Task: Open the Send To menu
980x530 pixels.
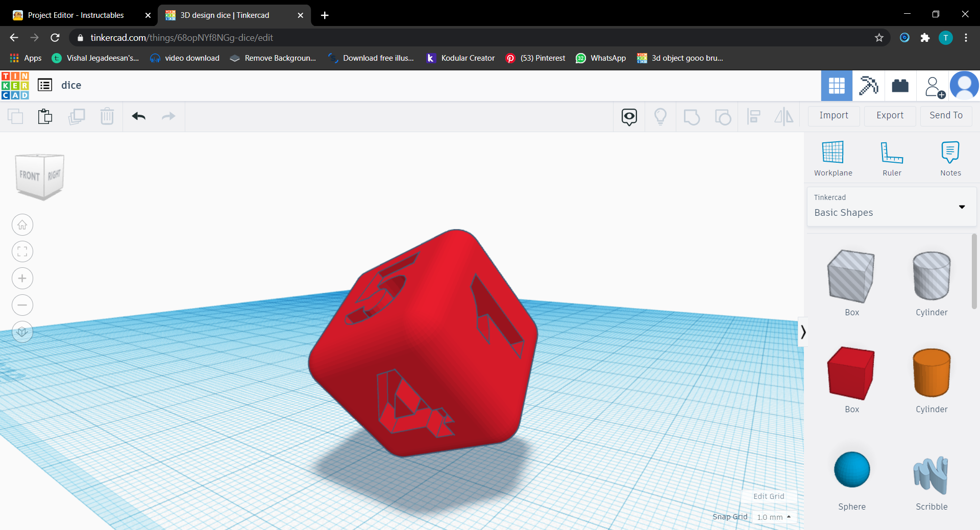Action: [945, 115]
